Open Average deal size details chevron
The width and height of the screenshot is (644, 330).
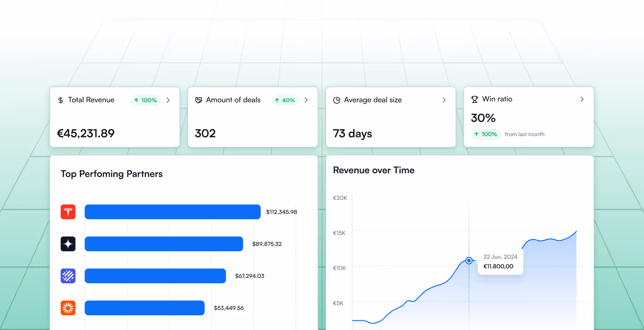pos(444,100)
